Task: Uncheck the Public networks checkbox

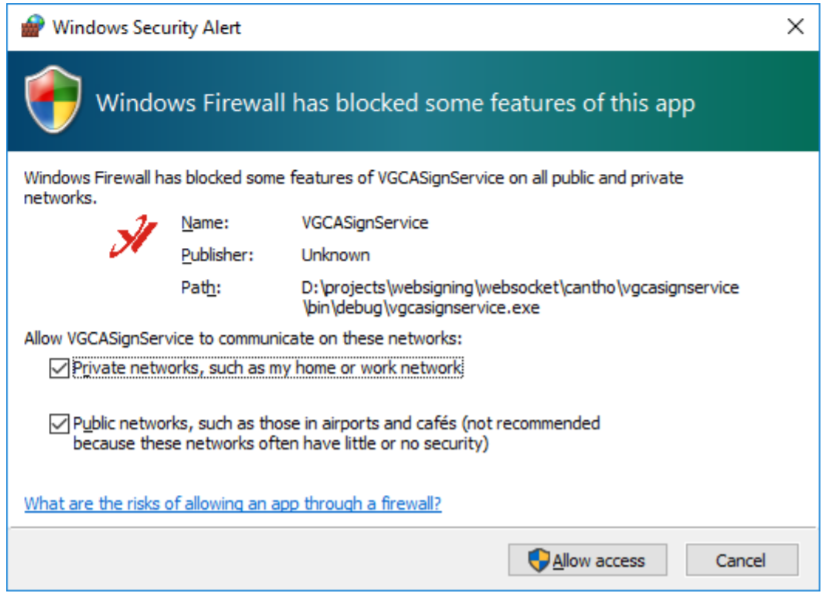Action: pos(59,424)
